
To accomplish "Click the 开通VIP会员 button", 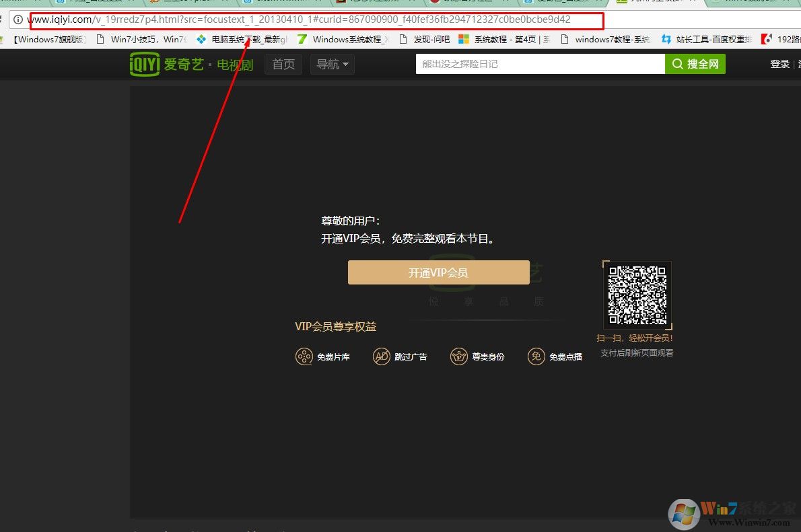I will (438, 272).
